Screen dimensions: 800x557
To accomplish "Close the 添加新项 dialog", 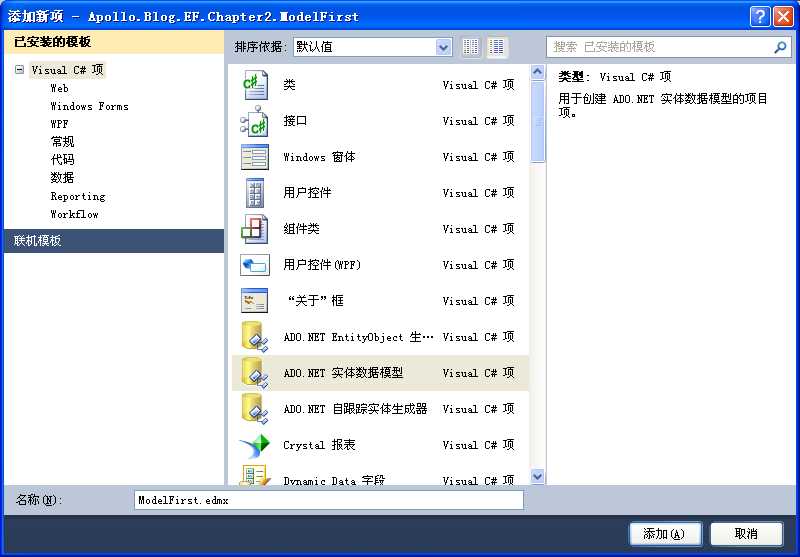I will pos(783,16).
